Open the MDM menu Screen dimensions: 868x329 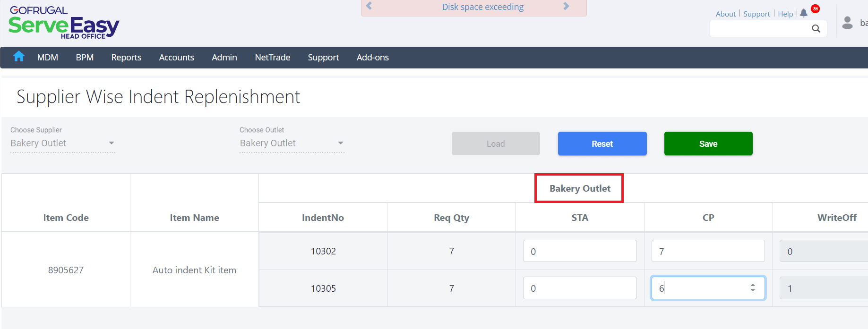click(48, 58)
